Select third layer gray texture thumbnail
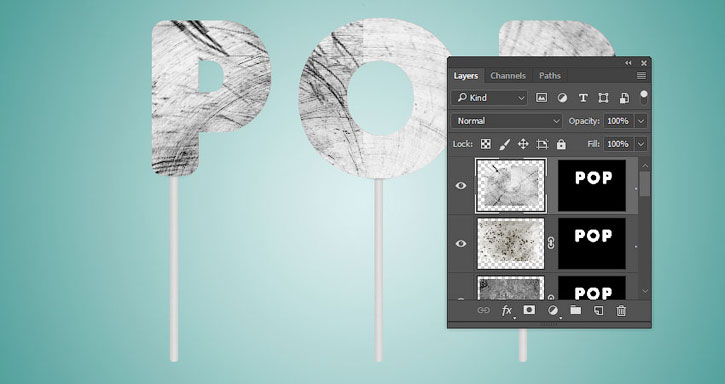The image size is (725, 384). (511, 288)
